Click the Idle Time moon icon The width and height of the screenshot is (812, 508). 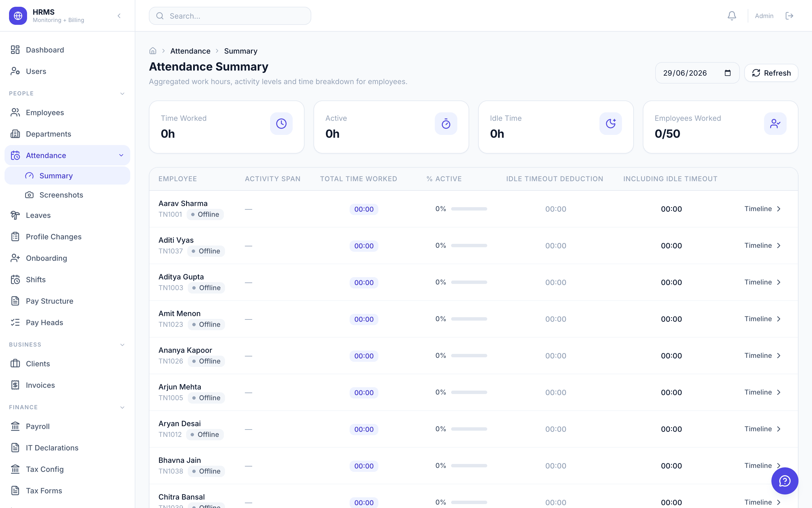click(610, 124)
